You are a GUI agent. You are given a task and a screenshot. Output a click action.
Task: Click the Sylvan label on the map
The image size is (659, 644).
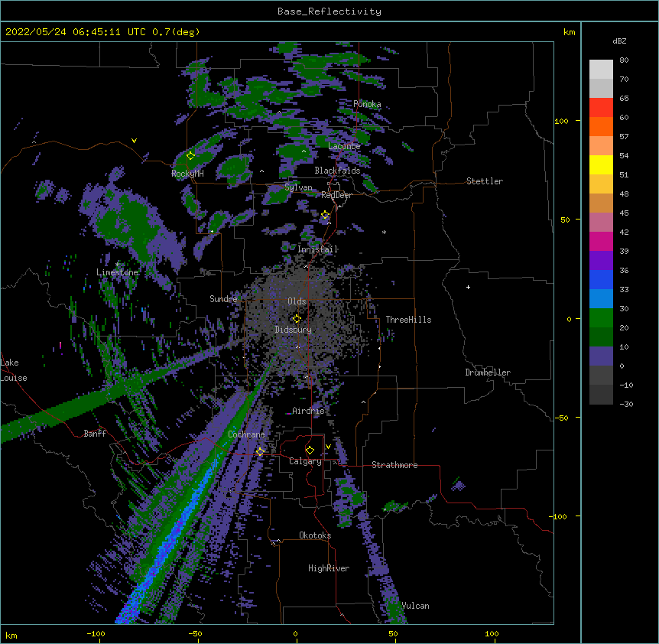coord(298,187)
